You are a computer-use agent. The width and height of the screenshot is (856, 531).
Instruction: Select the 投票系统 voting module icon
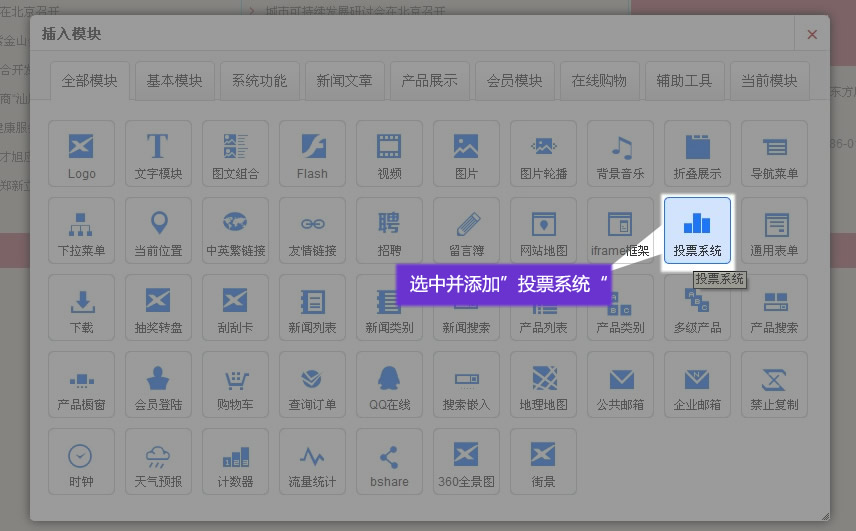697,230
